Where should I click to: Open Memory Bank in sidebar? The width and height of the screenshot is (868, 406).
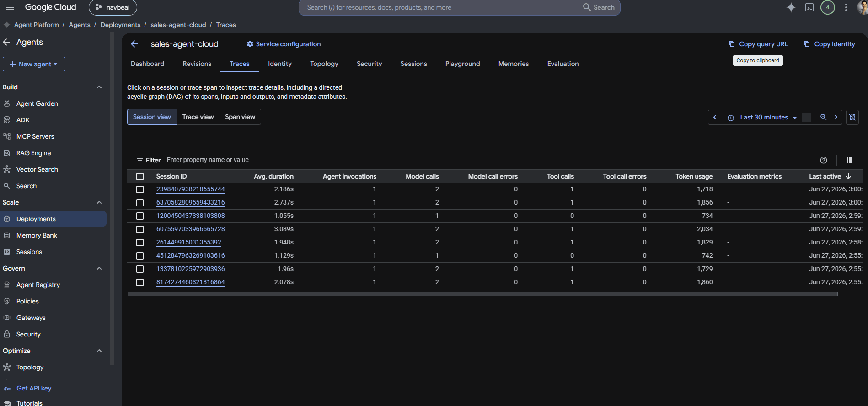point(37,235)
